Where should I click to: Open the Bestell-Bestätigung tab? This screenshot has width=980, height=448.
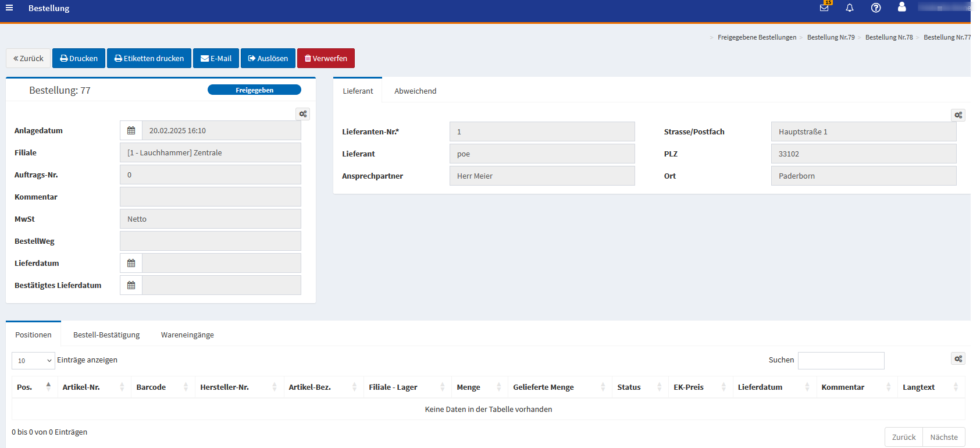[x=106, y=335]
